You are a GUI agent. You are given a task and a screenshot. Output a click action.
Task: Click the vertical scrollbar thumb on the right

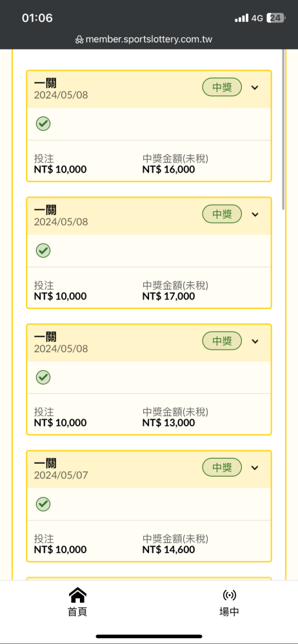(x=283, y=129)
